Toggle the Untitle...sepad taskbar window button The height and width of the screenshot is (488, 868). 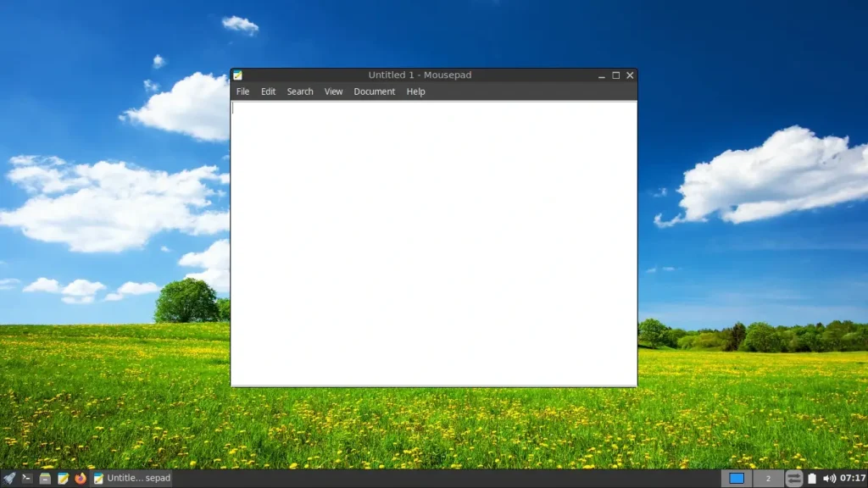(x=132, y=478)
